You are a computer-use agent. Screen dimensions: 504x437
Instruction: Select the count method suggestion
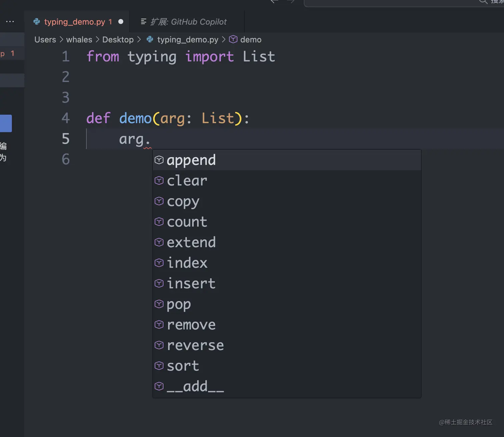click(x=287, y=222)
